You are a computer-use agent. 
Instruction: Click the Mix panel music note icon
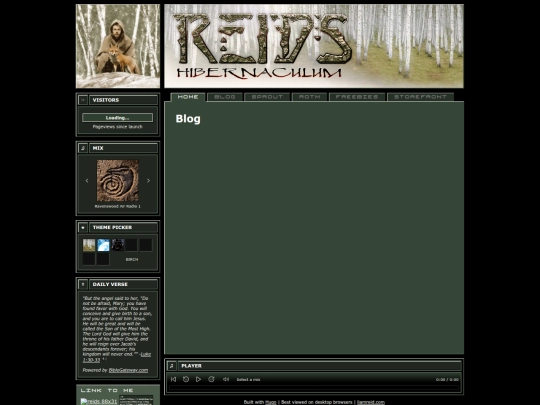pos(83,148)
